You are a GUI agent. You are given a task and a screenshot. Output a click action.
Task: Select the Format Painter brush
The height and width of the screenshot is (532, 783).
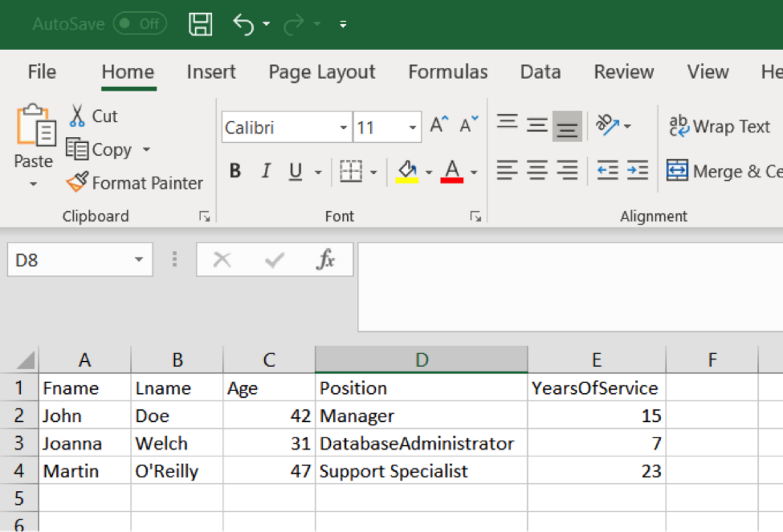pyautogui.click(x=135, y=183)
